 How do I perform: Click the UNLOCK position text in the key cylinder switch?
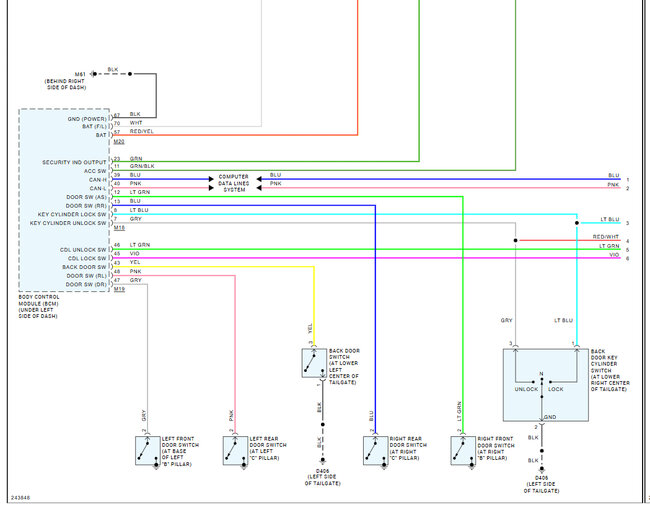pos(526,389)
